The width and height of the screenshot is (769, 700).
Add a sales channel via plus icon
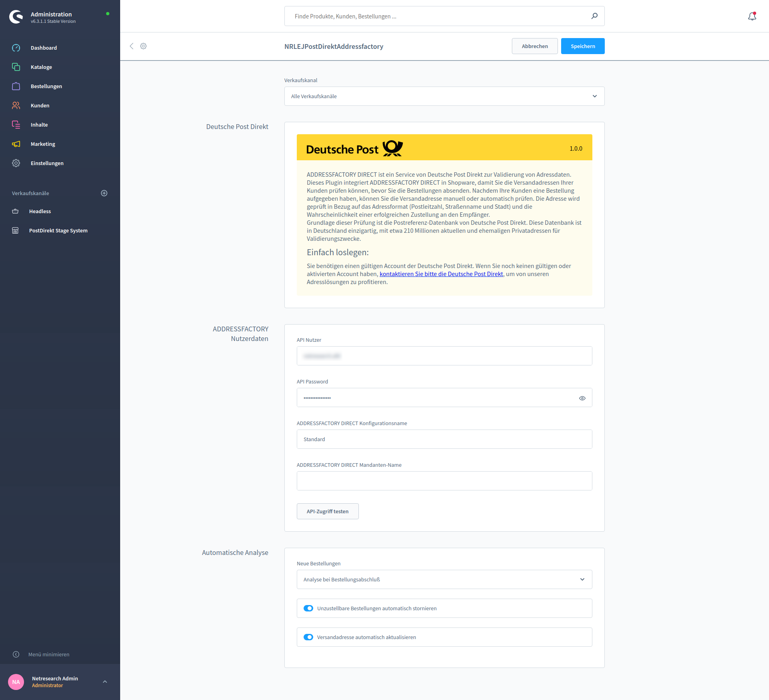(104, 193)
